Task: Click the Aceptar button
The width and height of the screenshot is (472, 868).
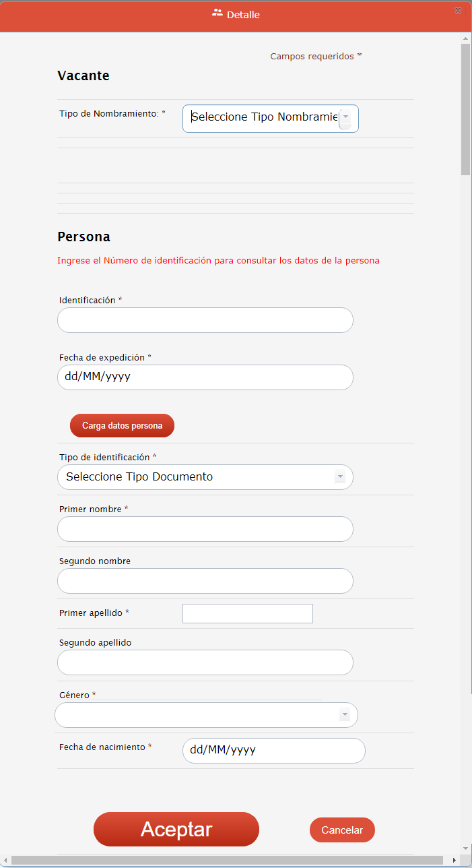Action: pyautogui.click(x=176, y=830)
